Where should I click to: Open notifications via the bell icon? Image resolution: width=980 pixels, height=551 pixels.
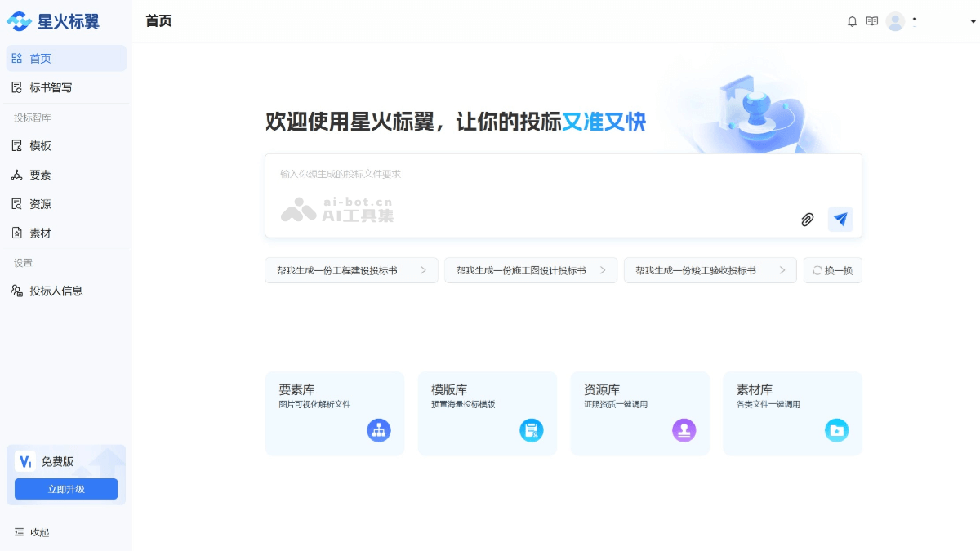click(851, 21)
